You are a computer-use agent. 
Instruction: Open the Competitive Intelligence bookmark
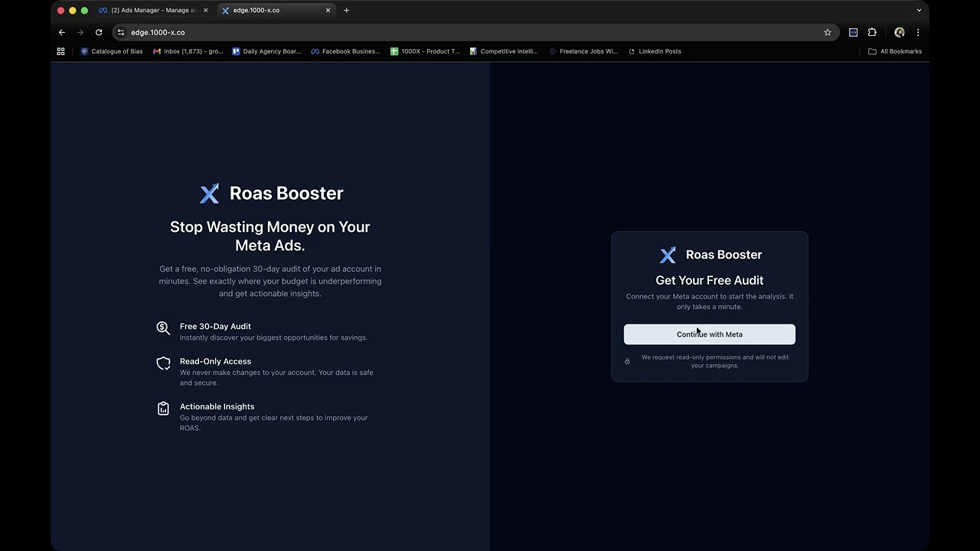504,51
